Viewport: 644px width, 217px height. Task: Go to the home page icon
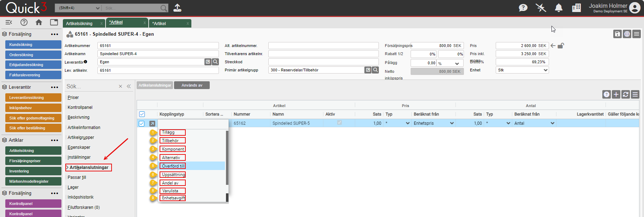point(39,22)
